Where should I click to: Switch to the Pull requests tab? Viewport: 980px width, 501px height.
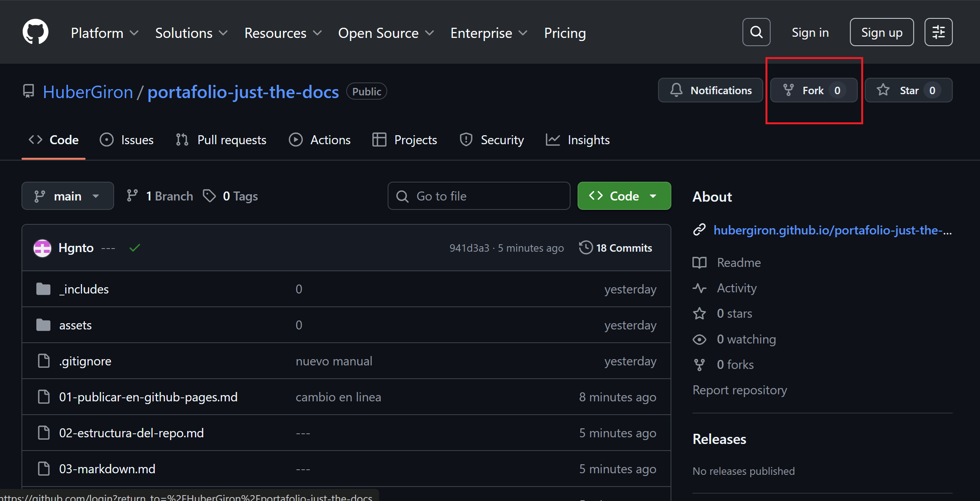[x=221, y=140]
